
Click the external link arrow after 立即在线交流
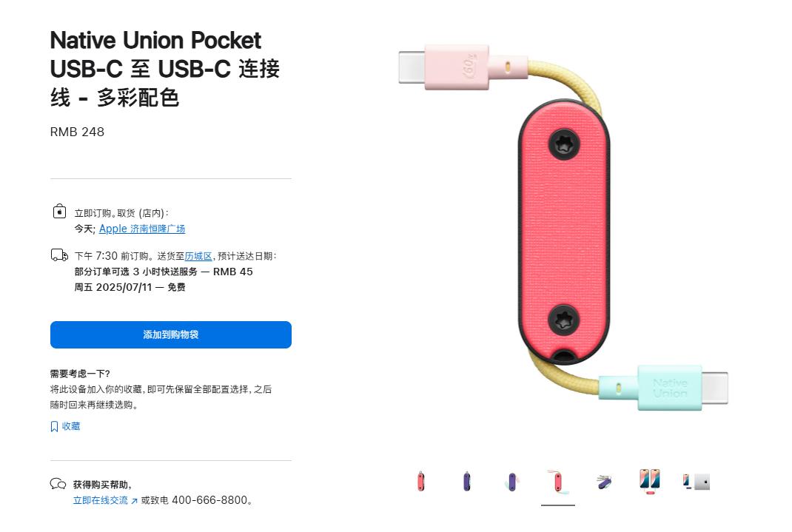(134, 501)
